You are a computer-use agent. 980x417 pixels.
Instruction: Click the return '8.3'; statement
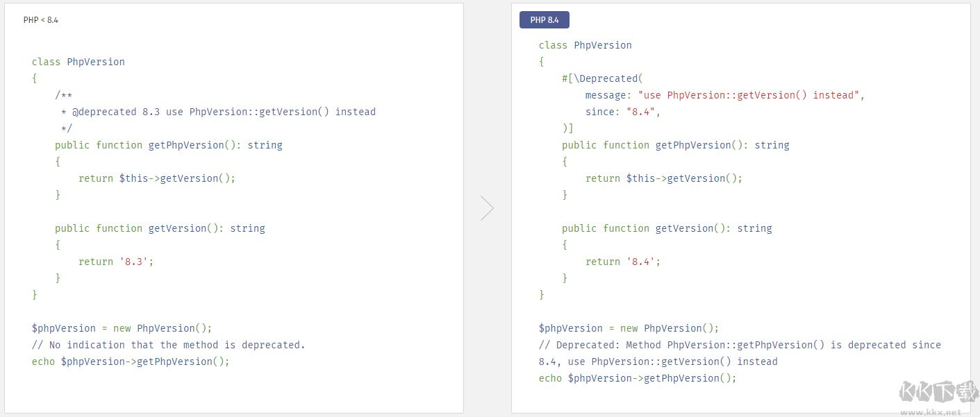[116, 262]
